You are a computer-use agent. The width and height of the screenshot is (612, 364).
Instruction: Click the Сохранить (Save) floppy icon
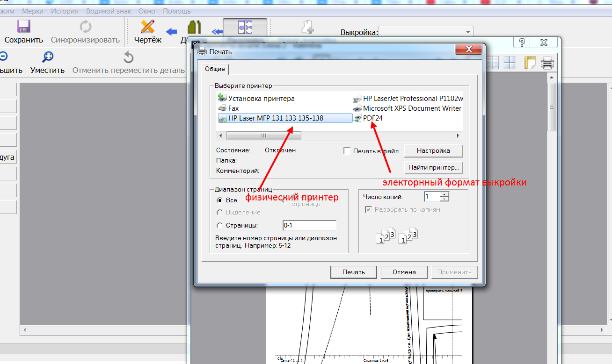click(24, 27)
